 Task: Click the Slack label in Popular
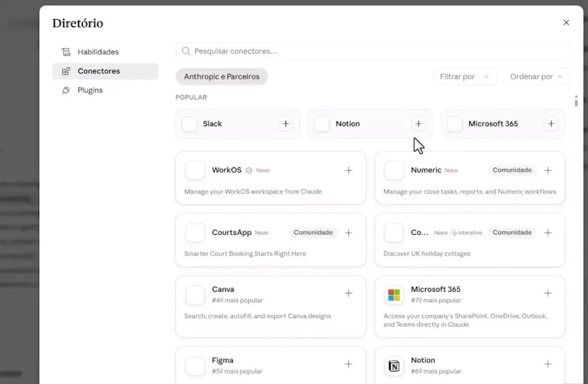(212, 123)
